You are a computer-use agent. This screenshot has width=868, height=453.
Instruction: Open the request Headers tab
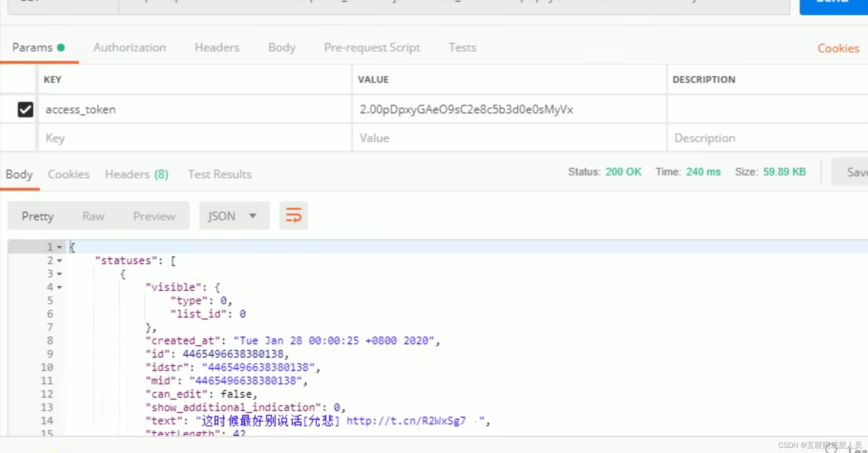[217, 48]
